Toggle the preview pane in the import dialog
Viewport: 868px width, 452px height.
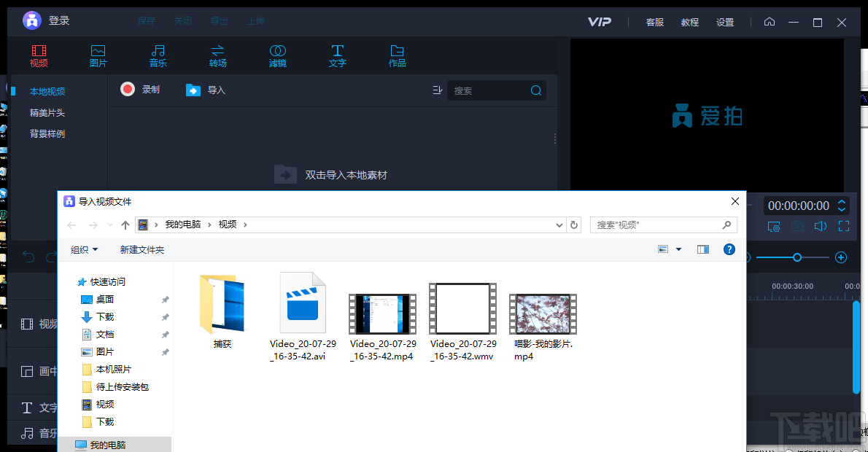(x=702, y=249)
